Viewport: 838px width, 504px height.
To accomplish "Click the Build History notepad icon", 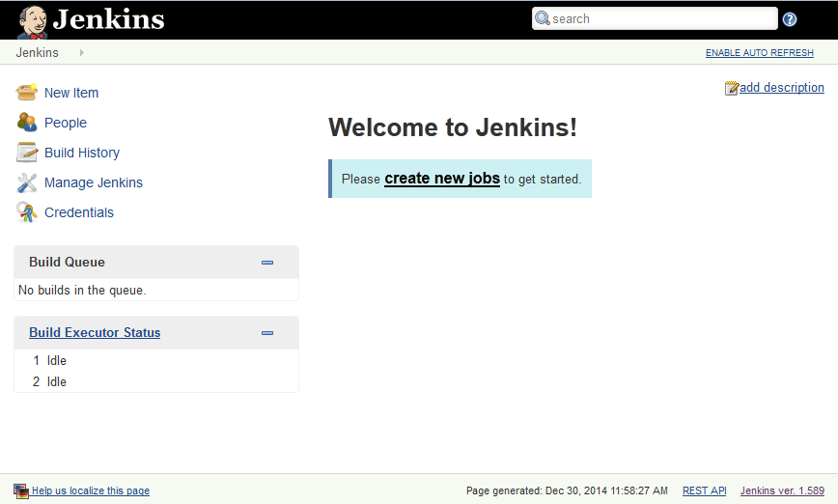I will (x=27, y=153).
